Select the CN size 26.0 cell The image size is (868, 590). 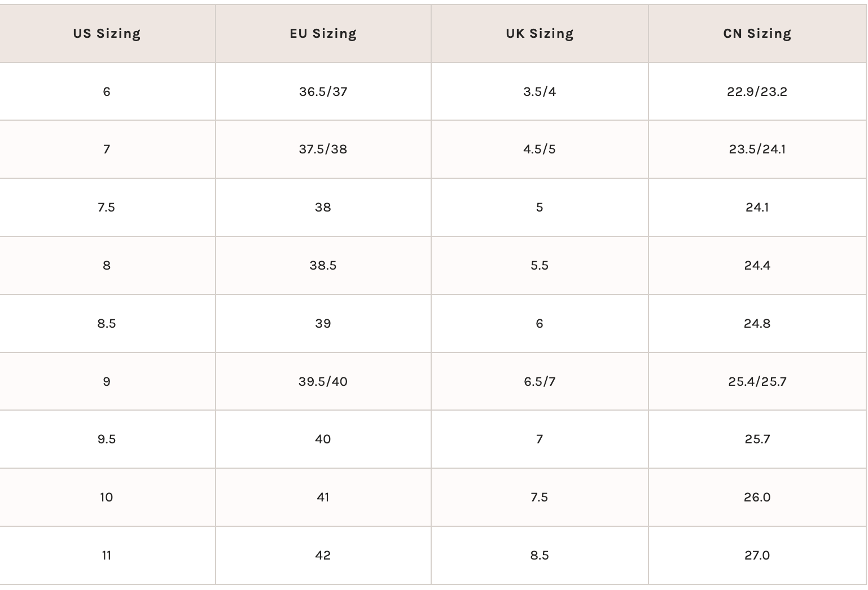tap(757, 497)
